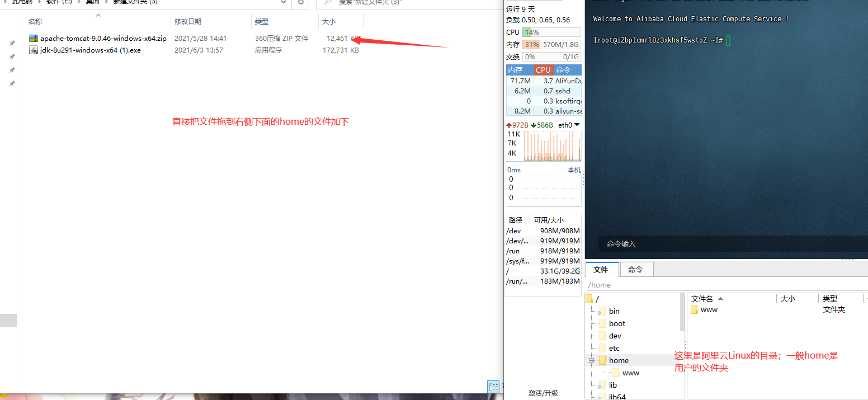868x400 pixels.
Task: Click the /home remote path field
Action: point(726,285)
